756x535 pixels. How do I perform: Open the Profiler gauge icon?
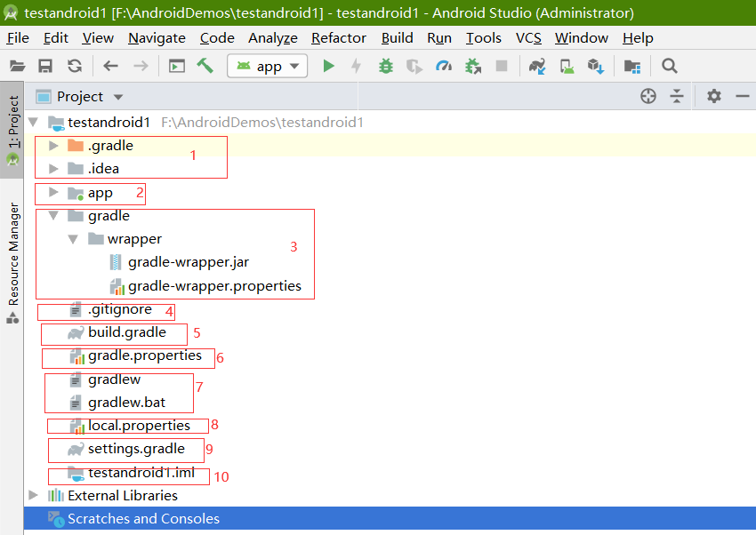(x=444, y=66)
